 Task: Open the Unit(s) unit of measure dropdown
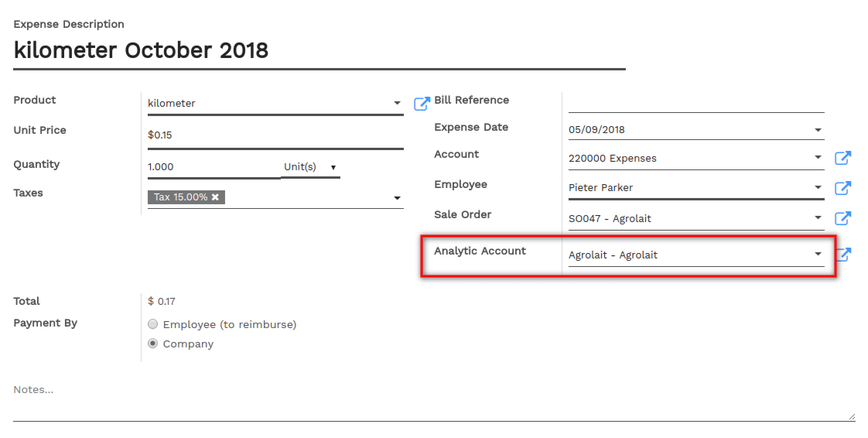tap(310, 166)
